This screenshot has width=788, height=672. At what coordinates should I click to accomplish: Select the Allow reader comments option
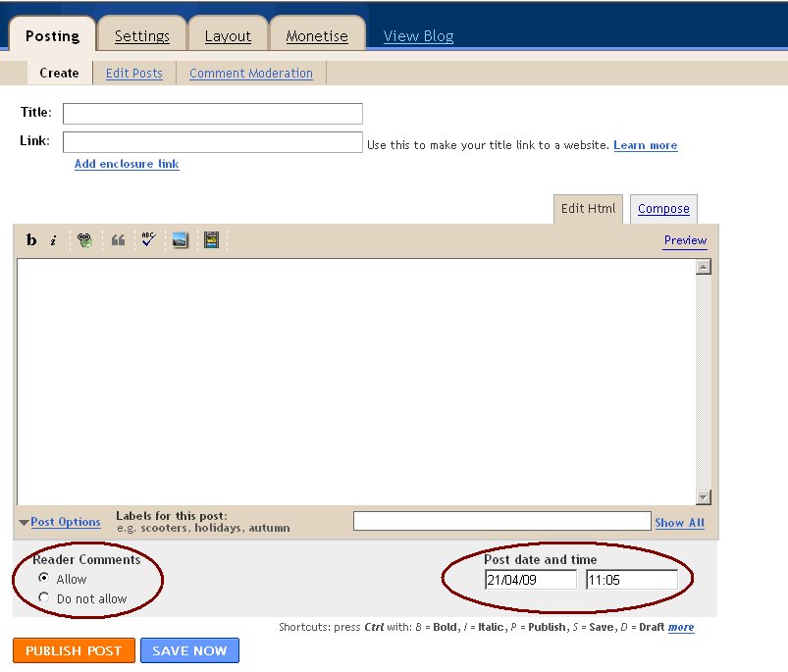pos(44,578)
